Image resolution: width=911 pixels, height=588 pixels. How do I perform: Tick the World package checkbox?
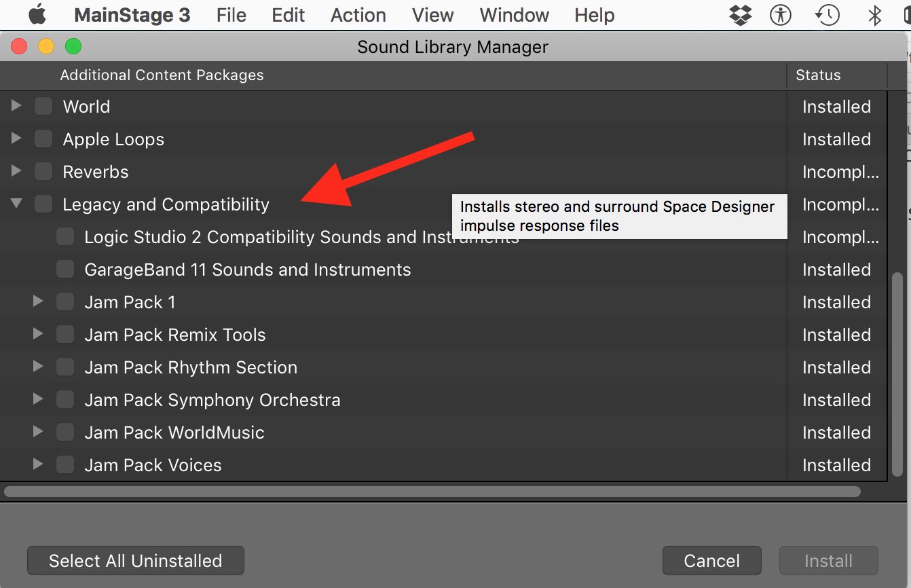point(43,107)
